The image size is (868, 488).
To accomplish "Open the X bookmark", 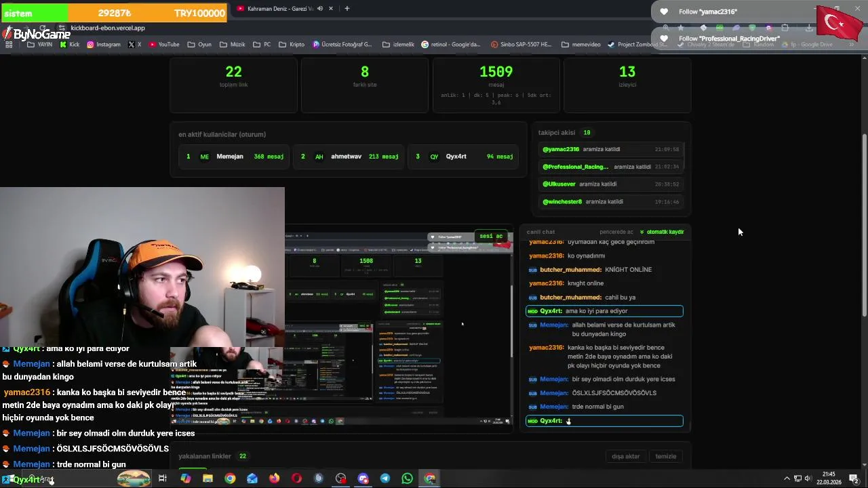I will coord(134,45).
